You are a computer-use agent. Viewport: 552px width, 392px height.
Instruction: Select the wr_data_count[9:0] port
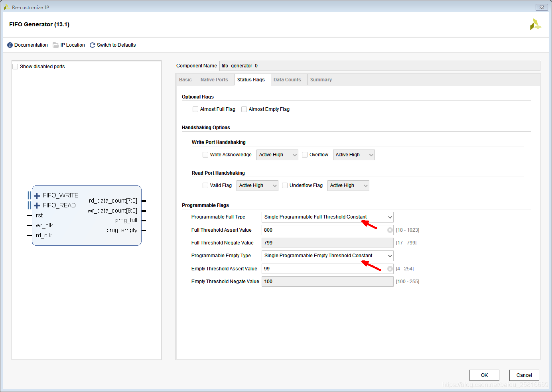point(112,211)
